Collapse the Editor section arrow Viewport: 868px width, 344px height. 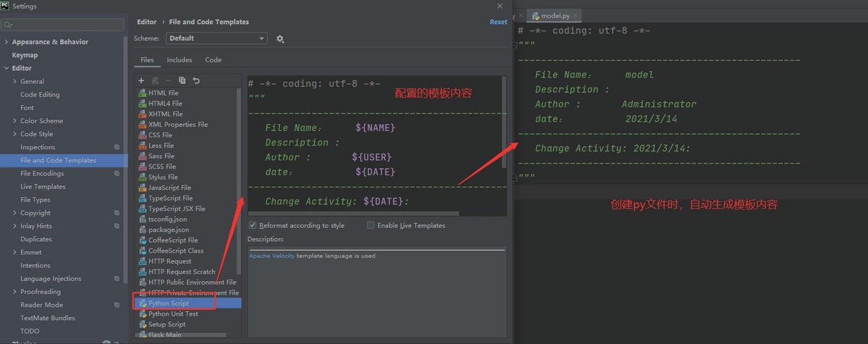pyautogui.click(x=6, y=68)
